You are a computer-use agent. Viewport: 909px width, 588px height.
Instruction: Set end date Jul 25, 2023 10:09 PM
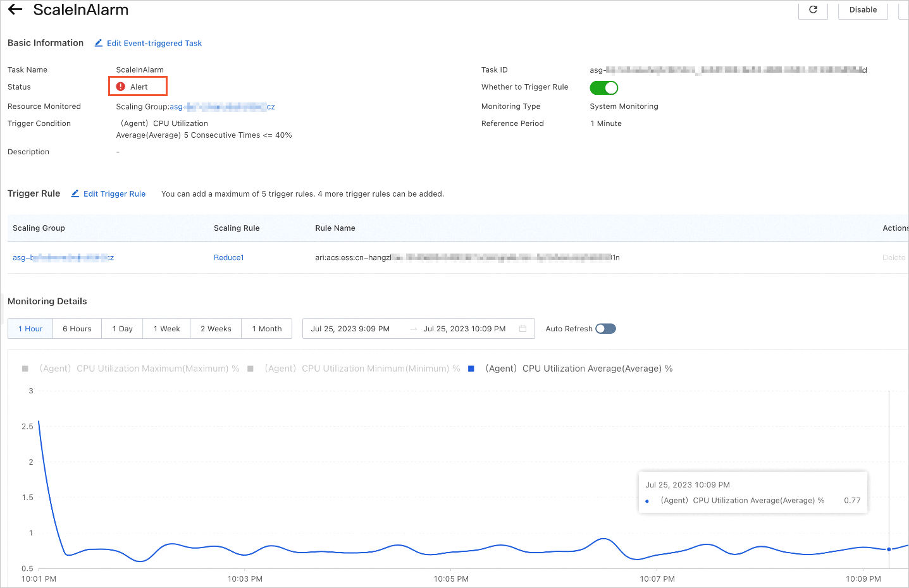tap(464, 329)
